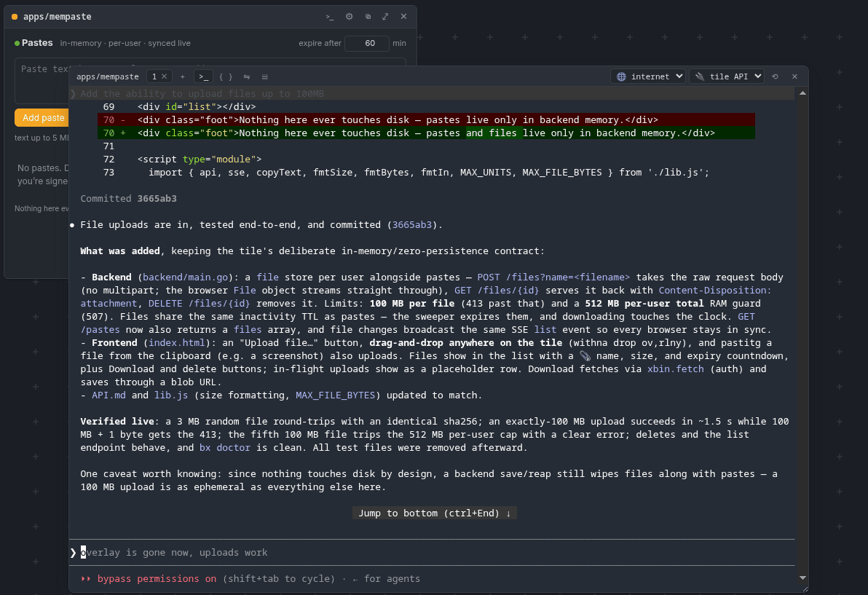Click the DELETE /files/{id} link
This screenshot has height=595, width=868.
click(x=200, y=303)
